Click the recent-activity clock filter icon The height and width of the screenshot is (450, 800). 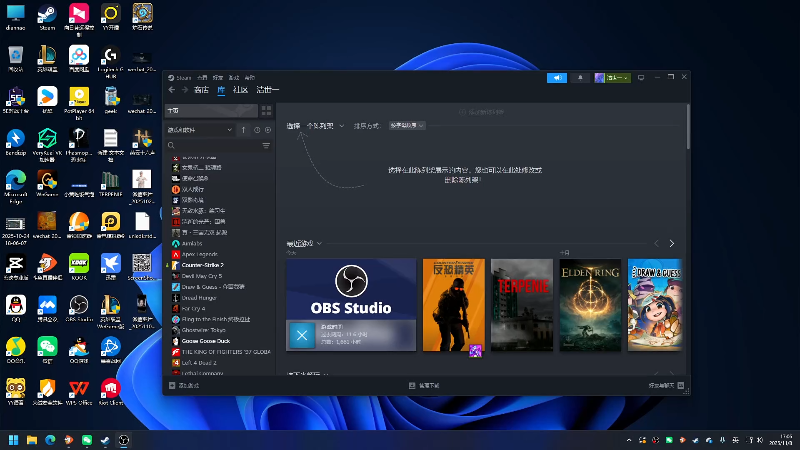click(x=257, y=130)
